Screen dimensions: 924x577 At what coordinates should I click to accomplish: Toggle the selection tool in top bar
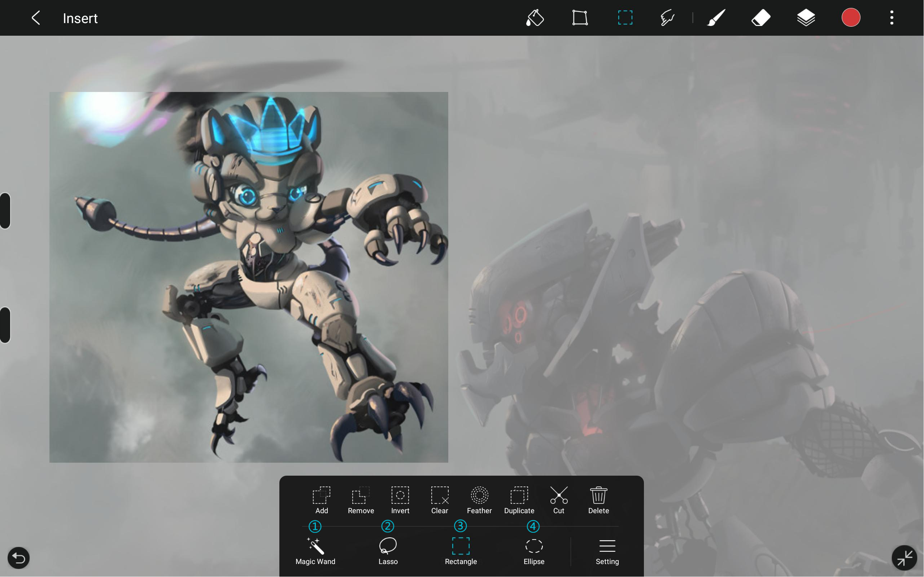click(x=625, y=18)
